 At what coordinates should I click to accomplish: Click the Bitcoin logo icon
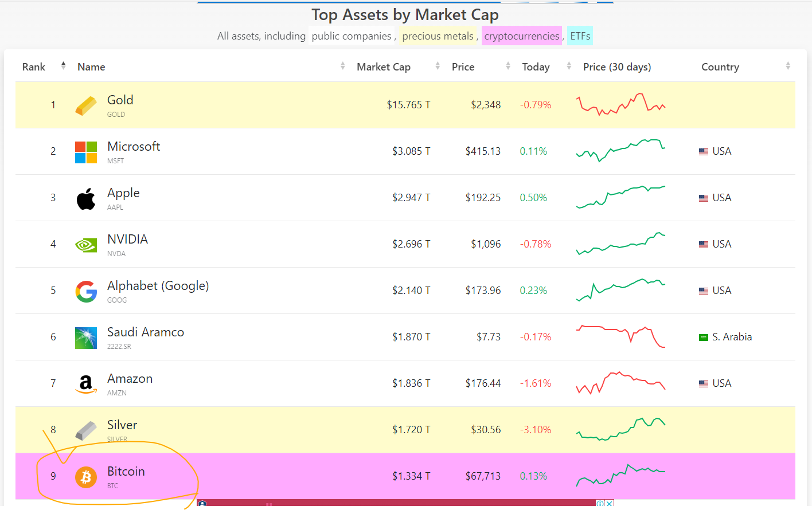click(86, 477)
